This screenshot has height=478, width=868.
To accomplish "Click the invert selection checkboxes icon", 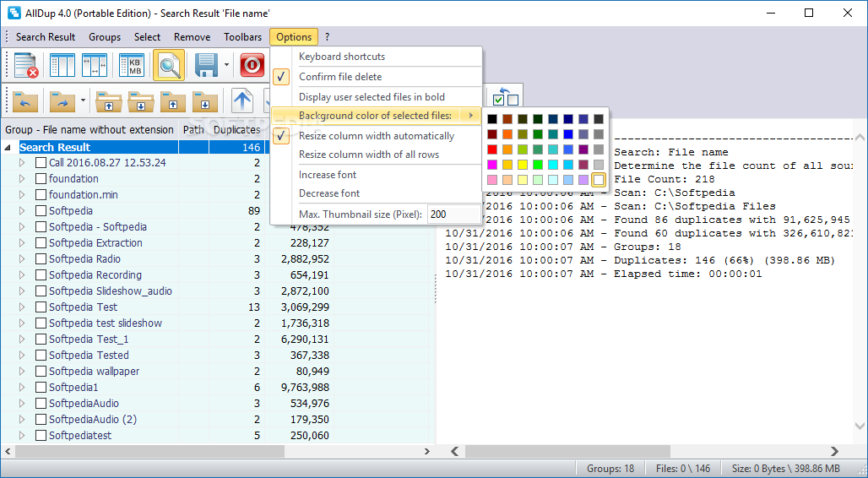I will pos(506,96).
